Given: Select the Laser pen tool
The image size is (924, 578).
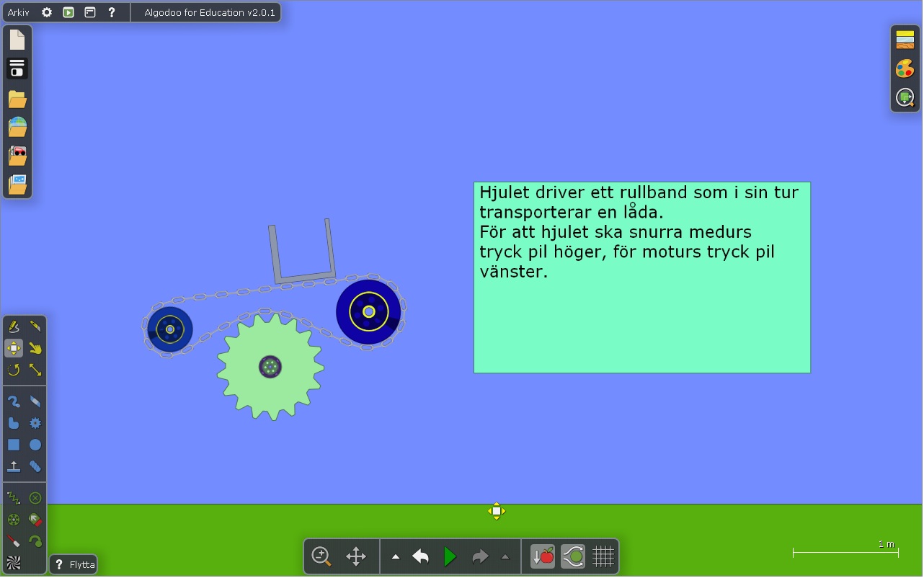Looking at the screenshot, I should [x=14, y=541].
